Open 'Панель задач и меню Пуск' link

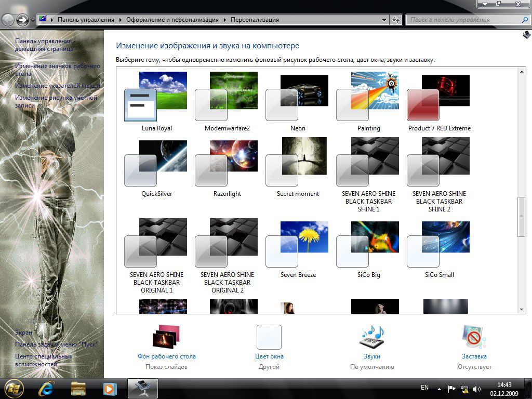pyautogui.click(x=56, y=344)
